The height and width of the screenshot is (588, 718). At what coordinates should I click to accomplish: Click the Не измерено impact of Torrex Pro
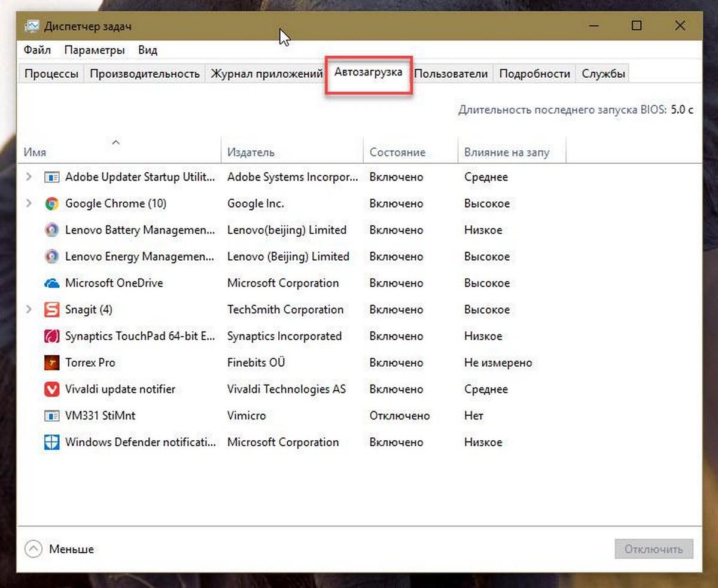click(498, 362)
